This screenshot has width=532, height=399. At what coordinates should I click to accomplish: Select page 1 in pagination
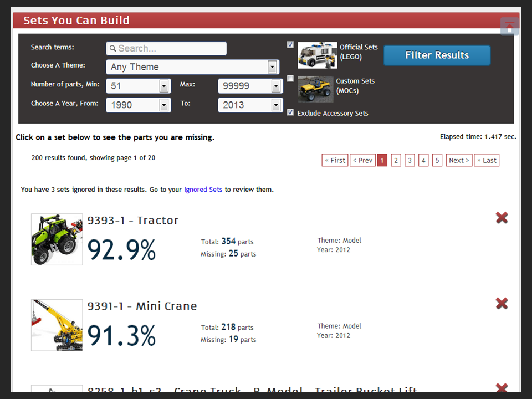pos(382,160)
